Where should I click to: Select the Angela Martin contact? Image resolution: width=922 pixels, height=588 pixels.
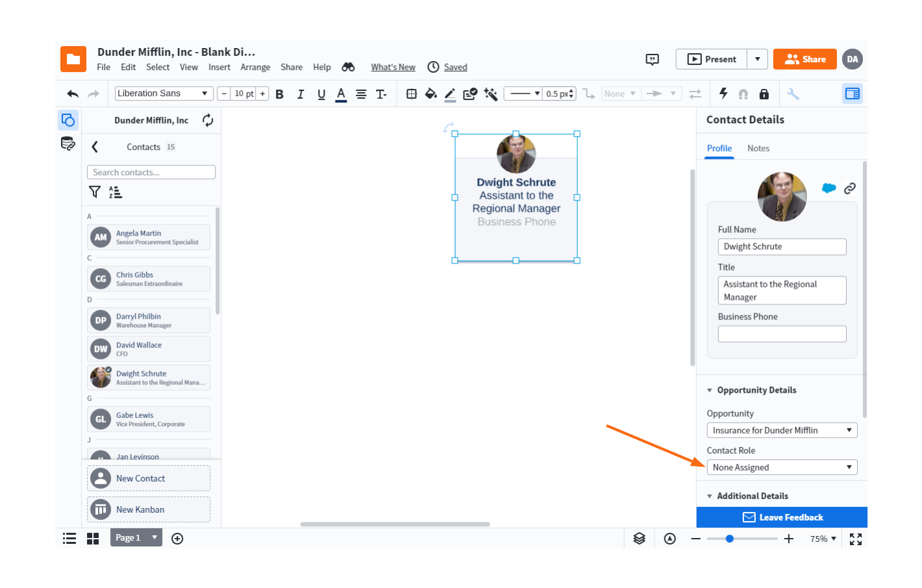point(149,237)
